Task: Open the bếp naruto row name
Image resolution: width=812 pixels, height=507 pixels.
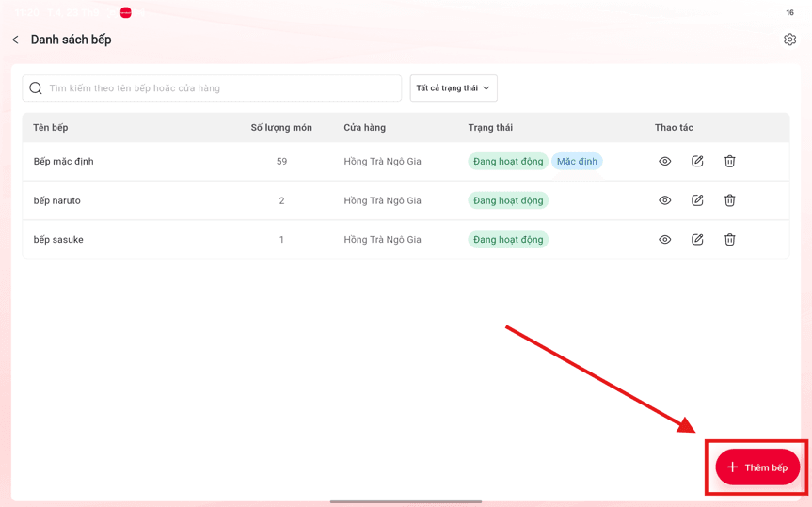Action: tap(57, 200)
